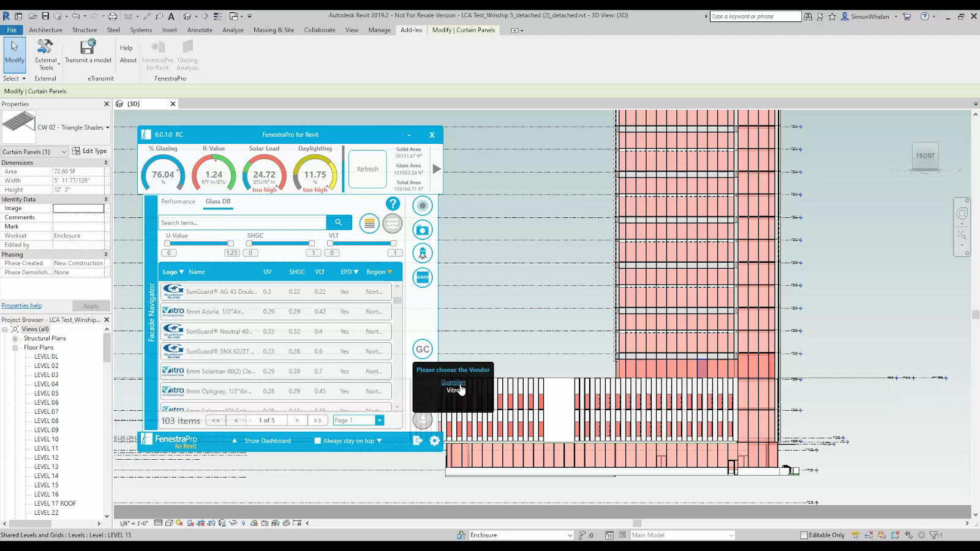Image resolution: width=980 pixels, height=551 pixels.
Task: Select the Text tool 'A' in quick access toolbar
Action: (x=171, y=16)
